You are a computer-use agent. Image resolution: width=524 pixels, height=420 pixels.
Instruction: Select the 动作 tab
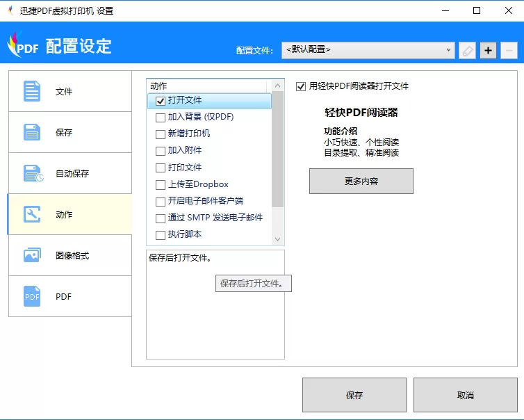(70, 214)
